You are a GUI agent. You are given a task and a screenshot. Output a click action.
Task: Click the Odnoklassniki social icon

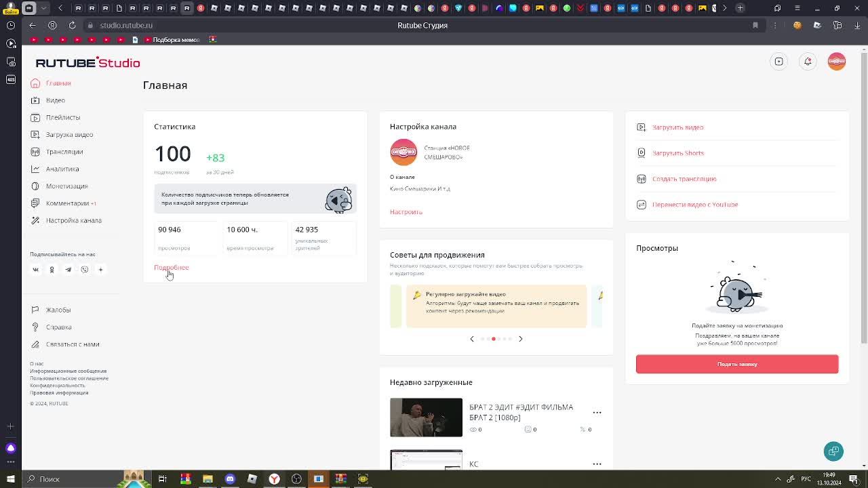point(52,270)
